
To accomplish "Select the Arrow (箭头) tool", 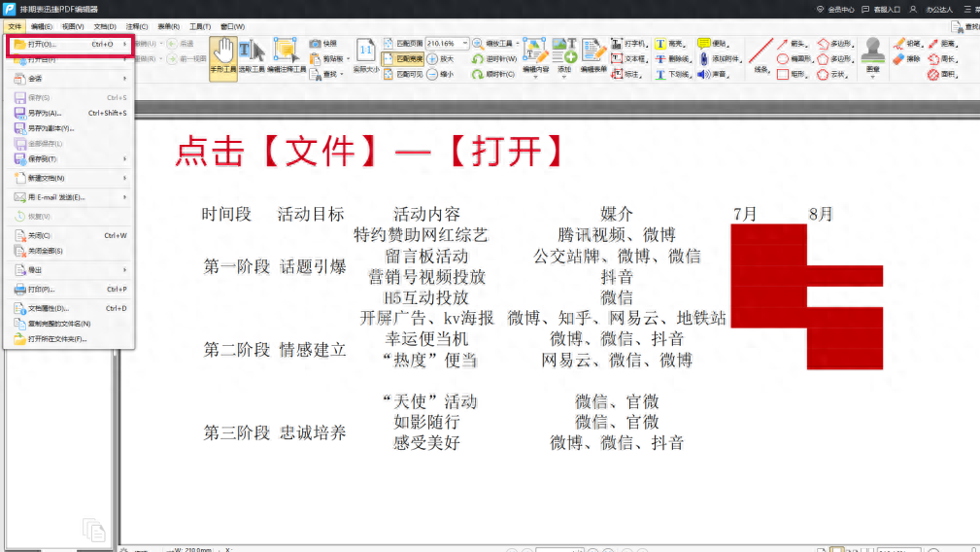I will (792, 43).
